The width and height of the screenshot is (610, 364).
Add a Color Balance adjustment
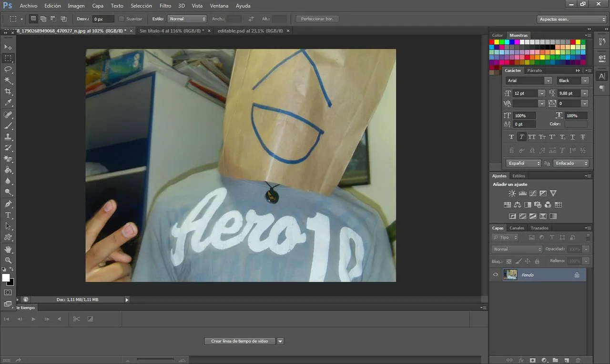(x=517, y=205)
